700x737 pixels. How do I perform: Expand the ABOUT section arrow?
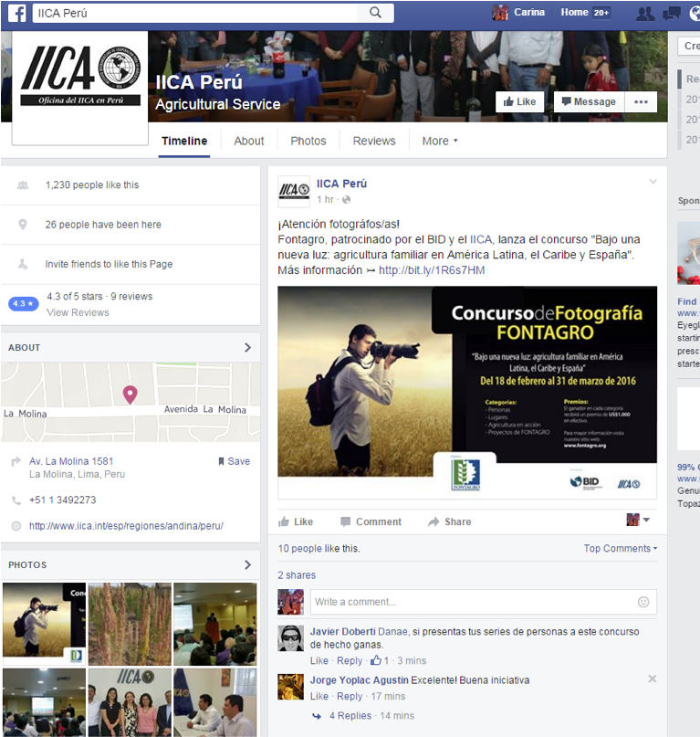(247, 347)
